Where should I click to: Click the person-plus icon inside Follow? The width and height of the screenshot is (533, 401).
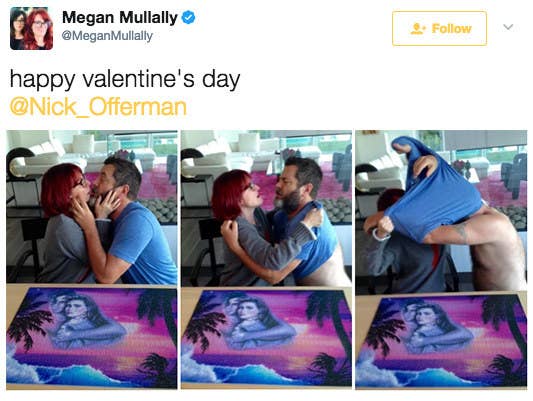coord(418,29)
